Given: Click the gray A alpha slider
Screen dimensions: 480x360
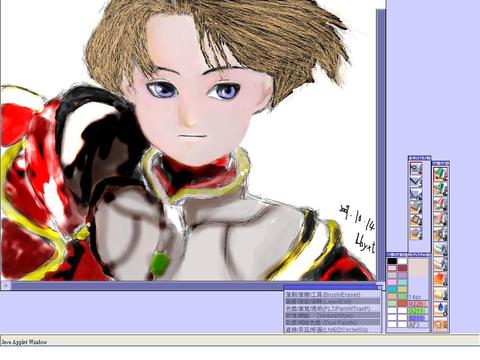Looking at the screenshot, I should click(418, 324).
